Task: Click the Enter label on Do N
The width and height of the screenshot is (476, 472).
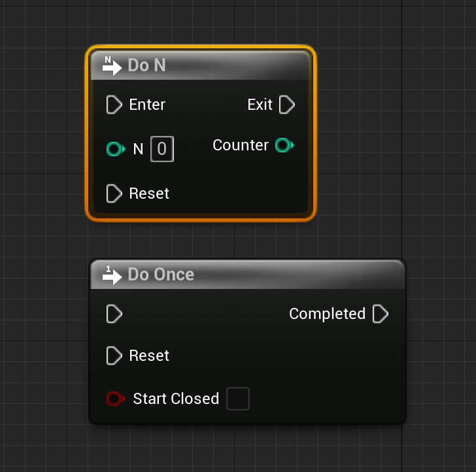Action: click(147, 105)
